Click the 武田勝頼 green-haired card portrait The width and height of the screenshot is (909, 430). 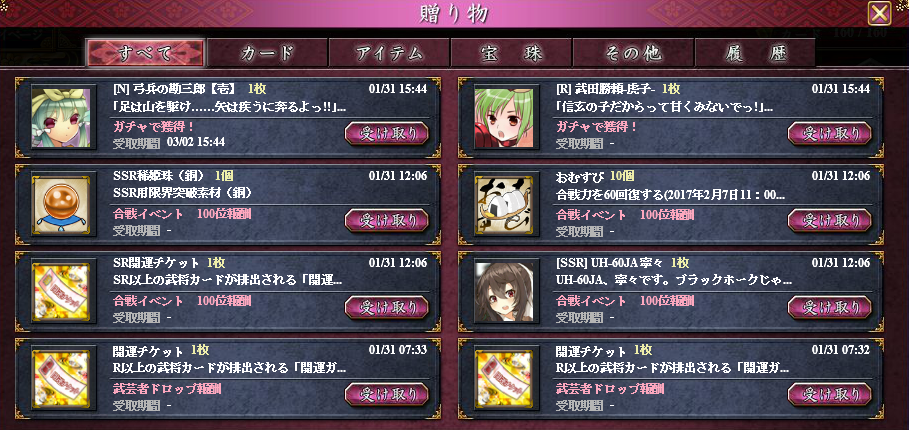[x=504, y=118]
